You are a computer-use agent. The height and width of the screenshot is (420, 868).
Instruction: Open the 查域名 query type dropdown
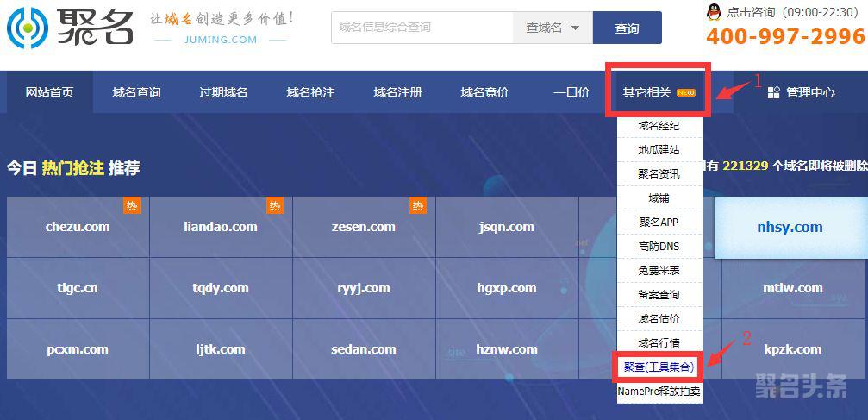tap(553, 28)
